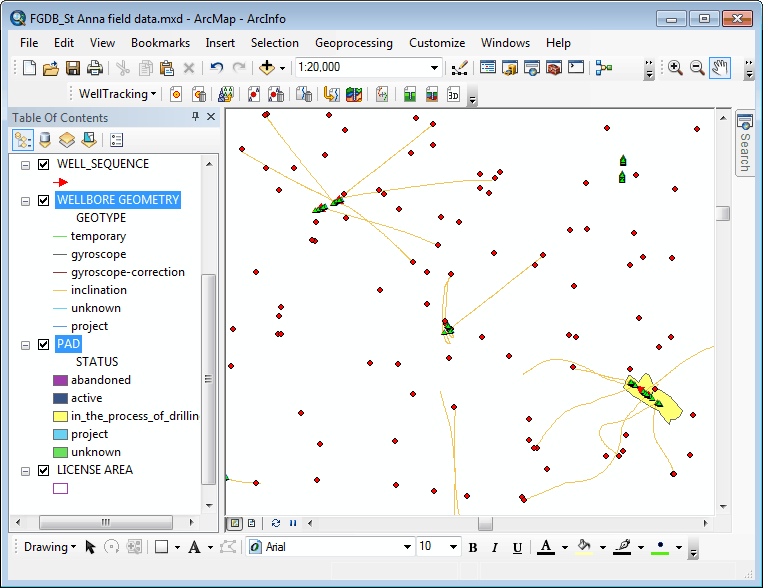763x588 pixels.
Task: Open the Search window toolbar icon
Action: point(532,68)
